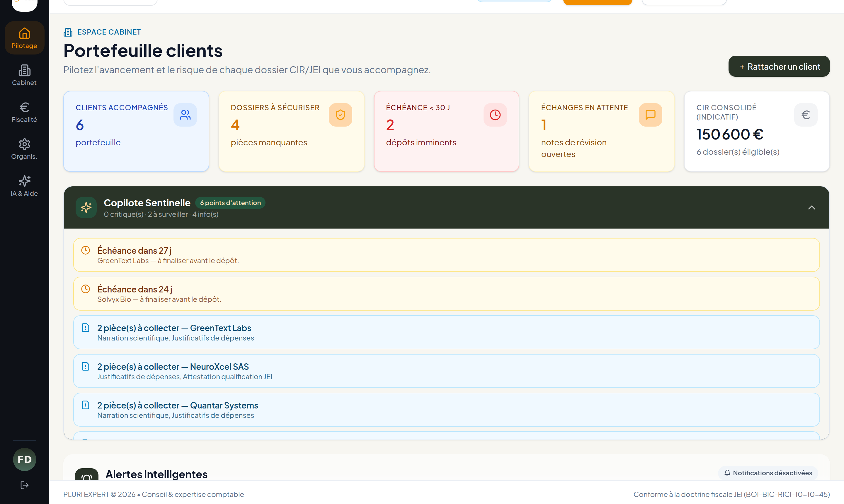Viewport: 844px width, 504px height.
Task: Click Rattacher un client button
Action: coord(779,66)
